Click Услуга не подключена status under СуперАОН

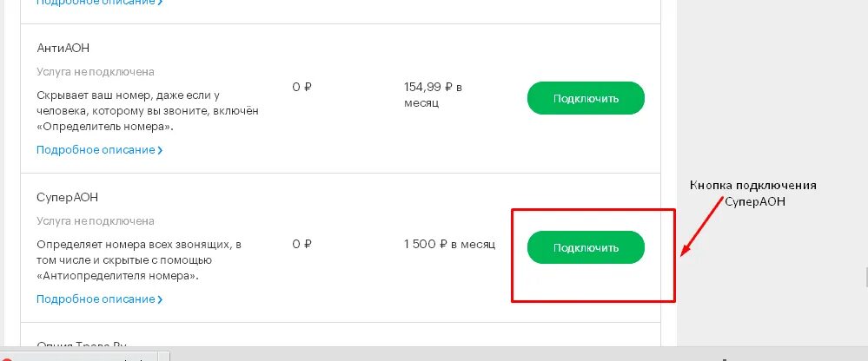pos(96,221)
